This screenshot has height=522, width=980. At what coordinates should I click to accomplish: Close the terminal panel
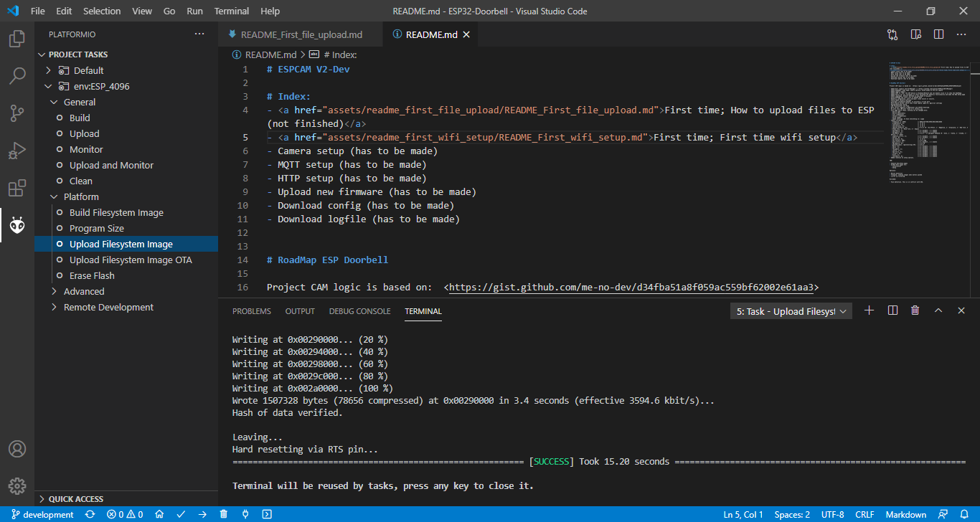tap(961, 310)
